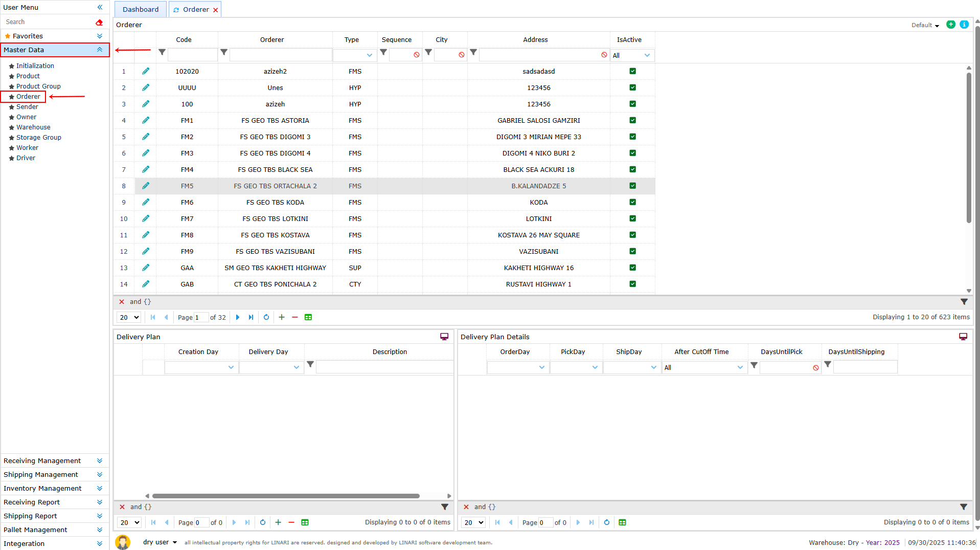Click the green add icon in Orderer header
This screenshot has height=550, width=980.
point(950,25)
